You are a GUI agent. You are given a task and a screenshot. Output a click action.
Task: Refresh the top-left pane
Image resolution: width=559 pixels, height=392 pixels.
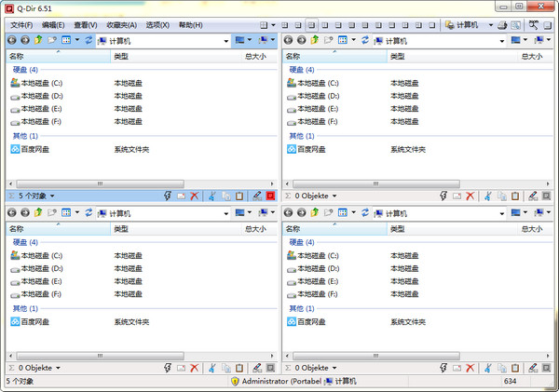click(89, 40)
